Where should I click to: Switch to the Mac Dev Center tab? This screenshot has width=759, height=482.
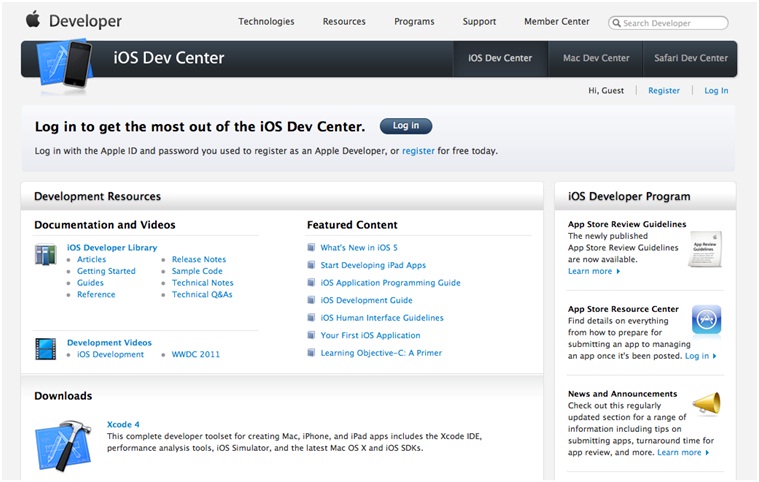[596, 58]
